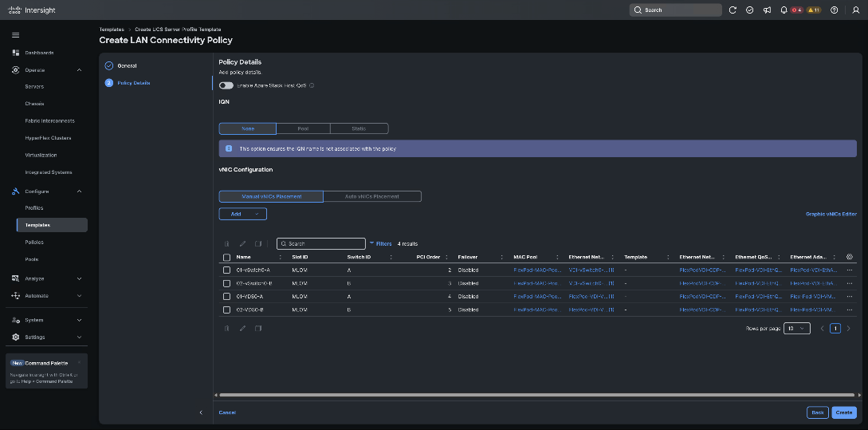Open the Graphic vNICs Editor link
Screen dimensions: 868x430
831,214
